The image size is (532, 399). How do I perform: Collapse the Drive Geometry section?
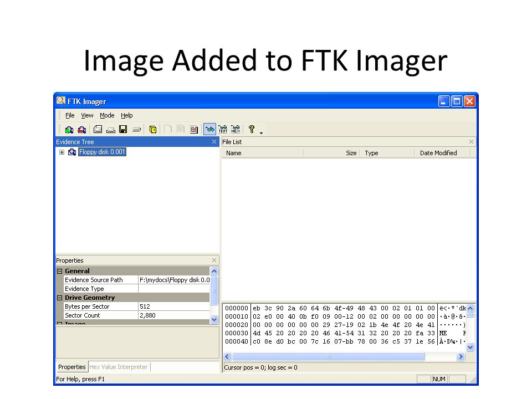click(x=60, y=298)
